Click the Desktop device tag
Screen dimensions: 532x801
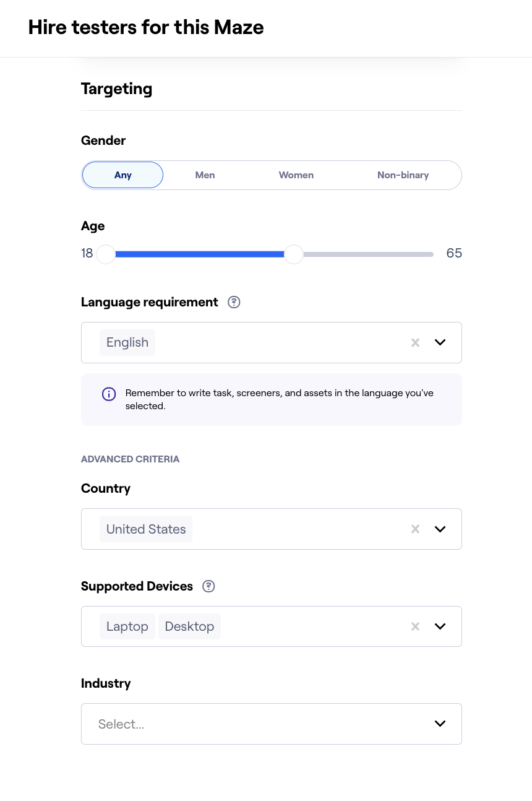point(189,626)
